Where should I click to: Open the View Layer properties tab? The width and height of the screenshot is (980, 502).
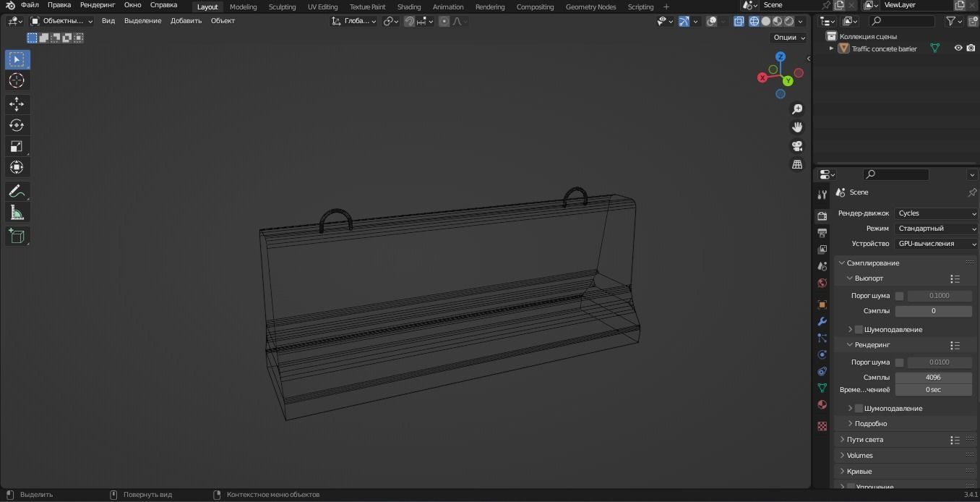coord(822,250)
